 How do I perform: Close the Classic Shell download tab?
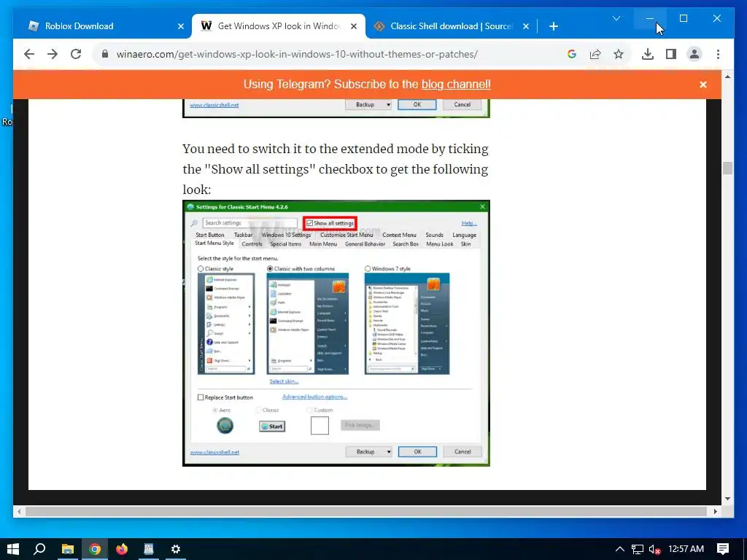(x=525, y=26)
